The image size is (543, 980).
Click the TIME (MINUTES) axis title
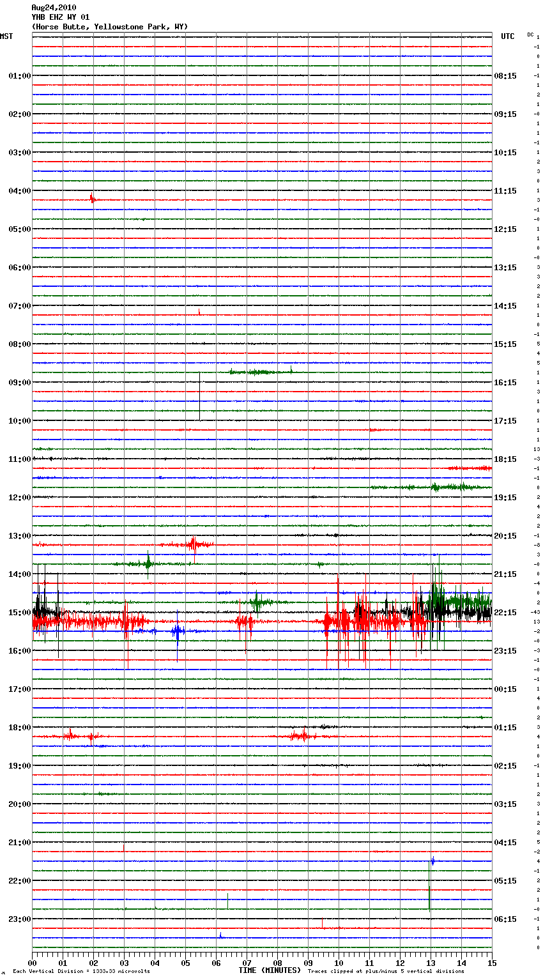pyautogui.click(x=270, y=970)
